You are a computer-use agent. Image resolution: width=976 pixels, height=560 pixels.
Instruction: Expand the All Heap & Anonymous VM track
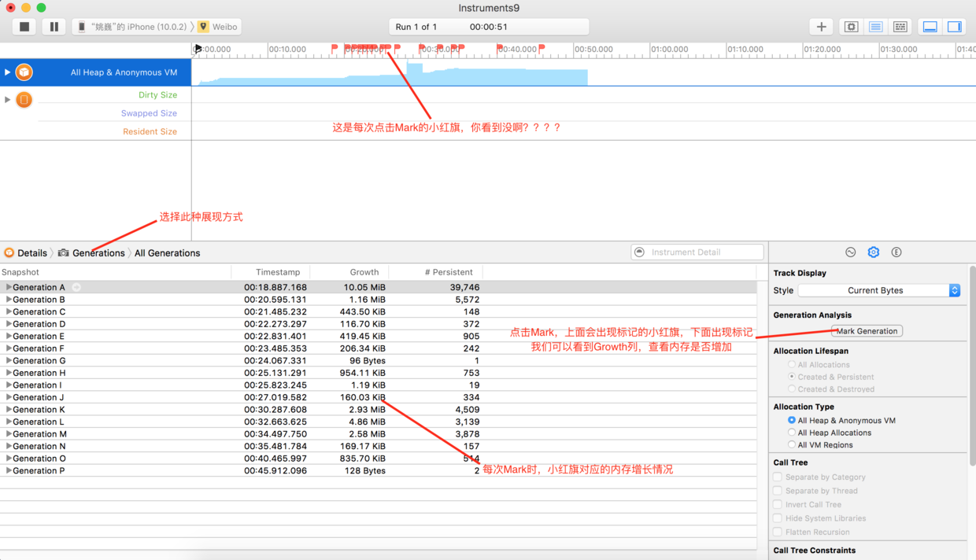[x=7, y=72]
